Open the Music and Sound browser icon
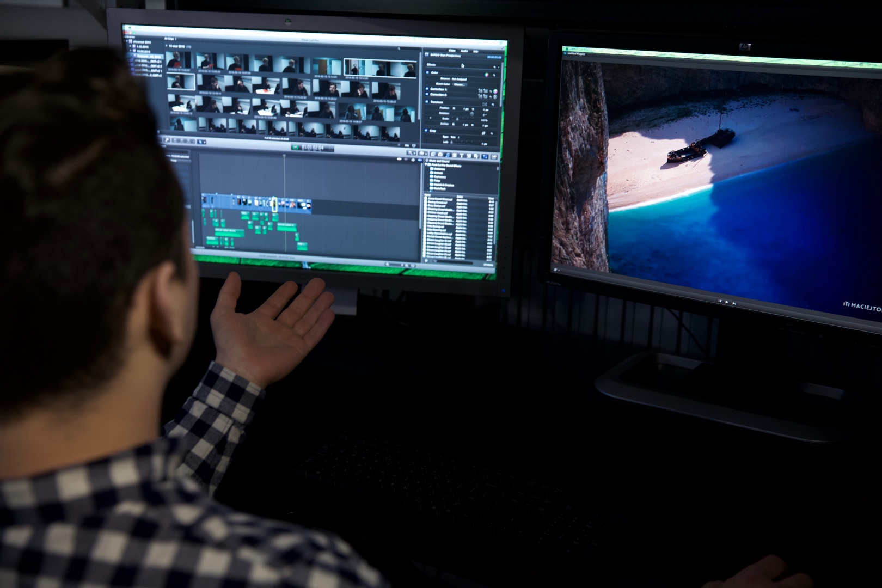This screenshot has height=588, width=882. (x=448, y=155)
